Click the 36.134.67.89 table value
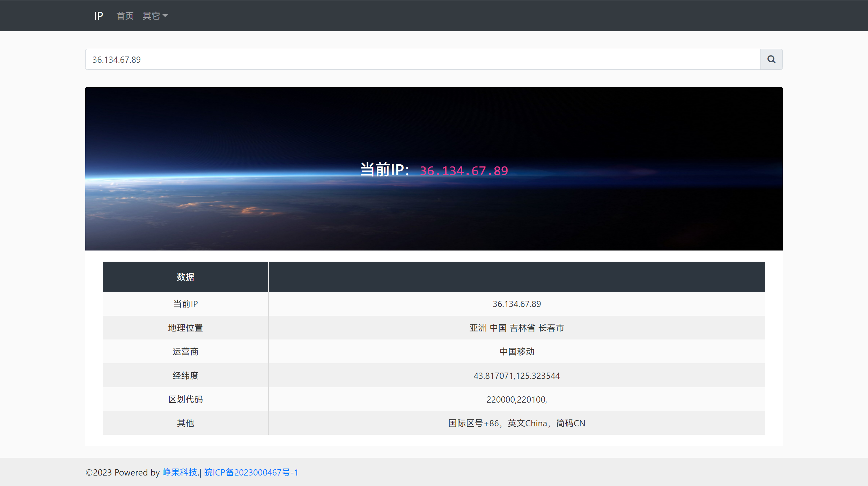 pyautogui.click(x=516, y=304)
